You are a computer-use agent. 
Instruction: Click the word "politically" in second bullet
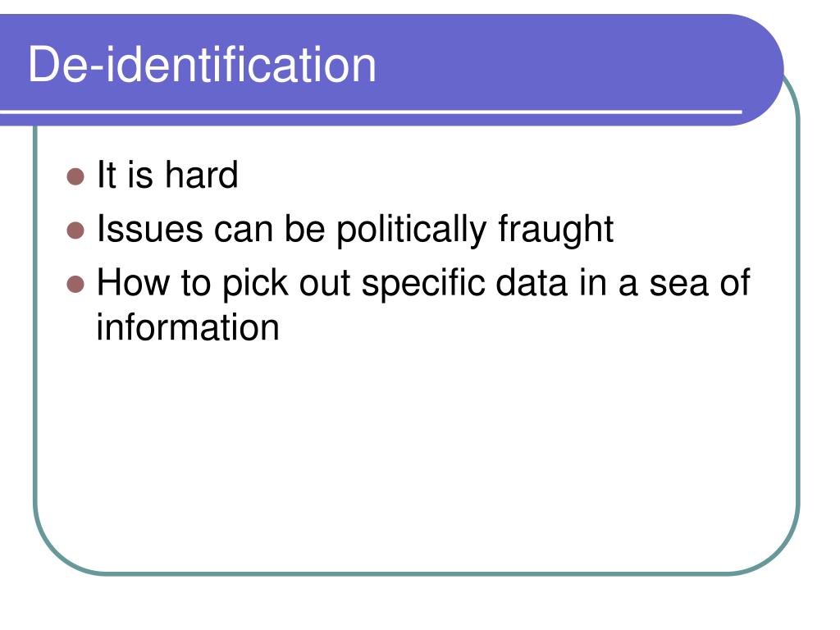point(411,231)
